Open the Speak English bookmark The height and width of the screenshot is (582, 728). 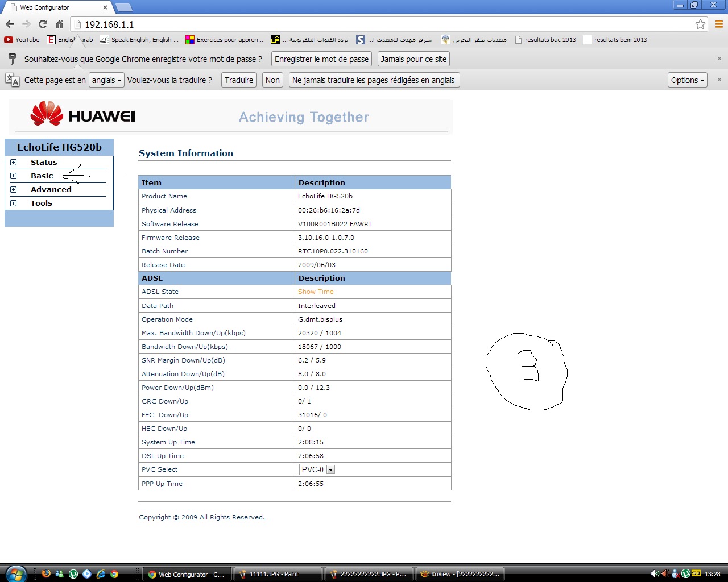pyautogui.click(x=139, y=40)
